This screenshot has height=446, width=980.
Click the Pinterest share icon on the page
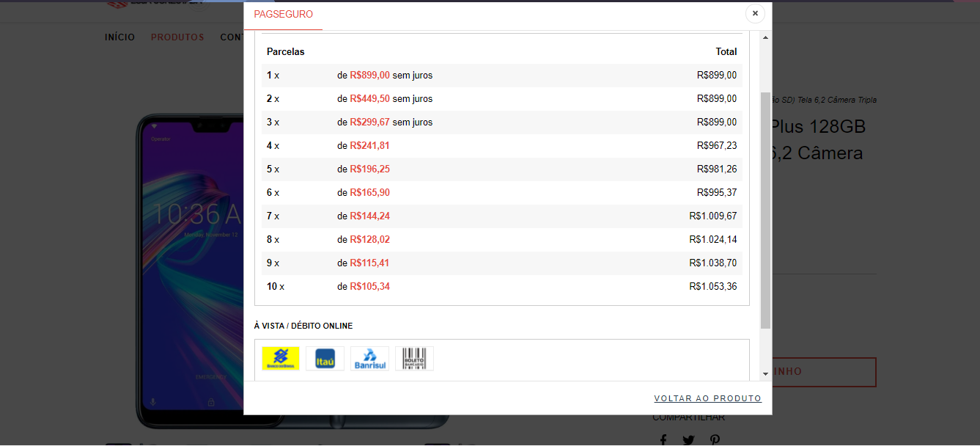pos(715,440)
